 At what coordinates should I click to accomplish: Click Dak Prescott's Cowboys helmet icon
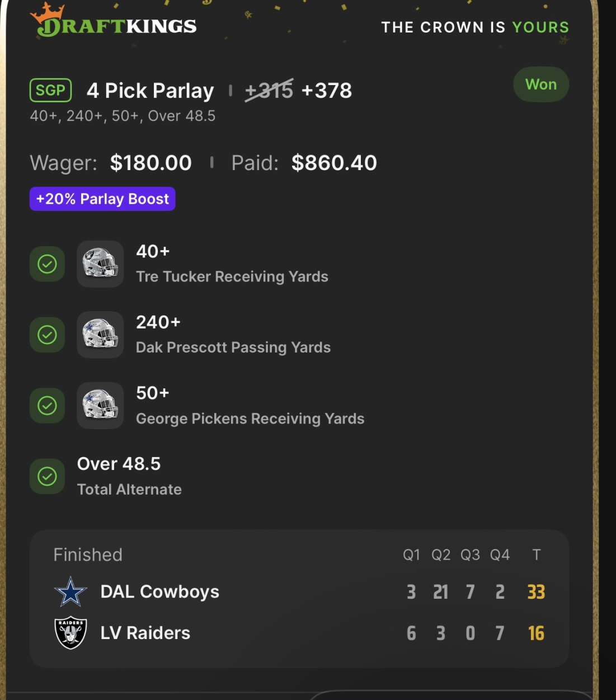point(100,335)
